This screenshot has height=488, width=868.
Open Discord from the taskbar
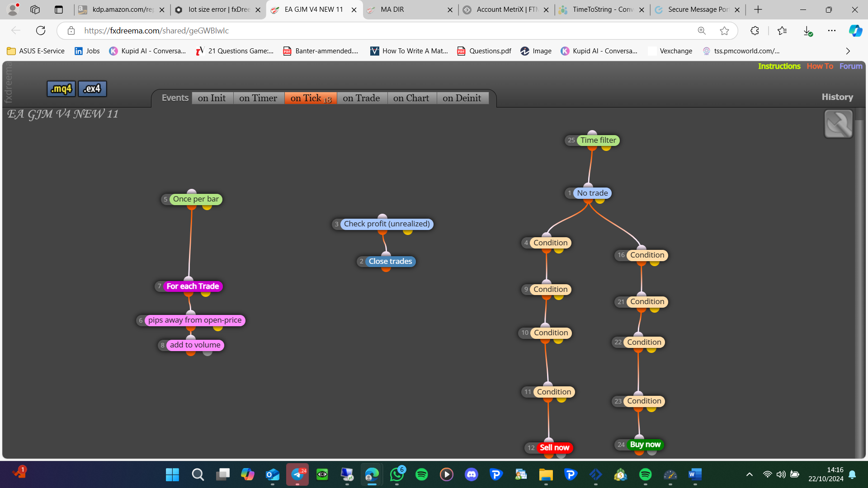pos(472,474)
